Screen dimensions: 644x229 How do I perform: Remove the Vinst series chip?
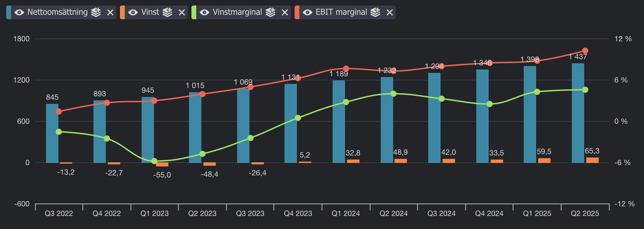182,12
